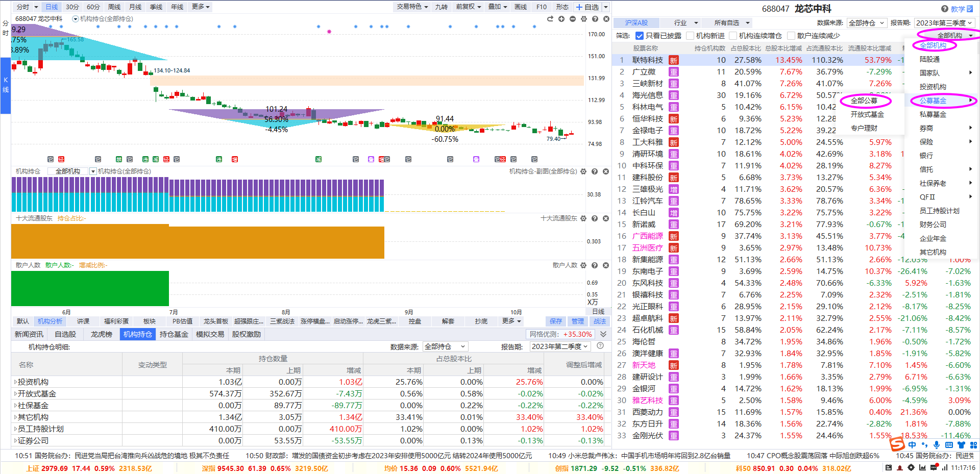This screenshot has width=980, height=474.
Task: Zoom in main chart with plus icon
Action: (x=561, y=19)
